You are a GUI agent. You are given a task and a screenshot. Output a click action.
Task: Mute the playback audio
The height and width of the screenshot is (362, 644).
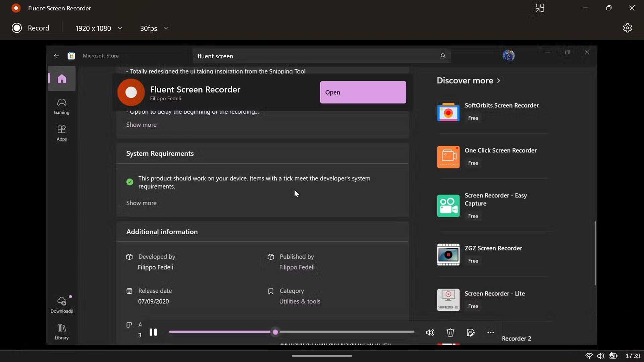click(430, 333)
